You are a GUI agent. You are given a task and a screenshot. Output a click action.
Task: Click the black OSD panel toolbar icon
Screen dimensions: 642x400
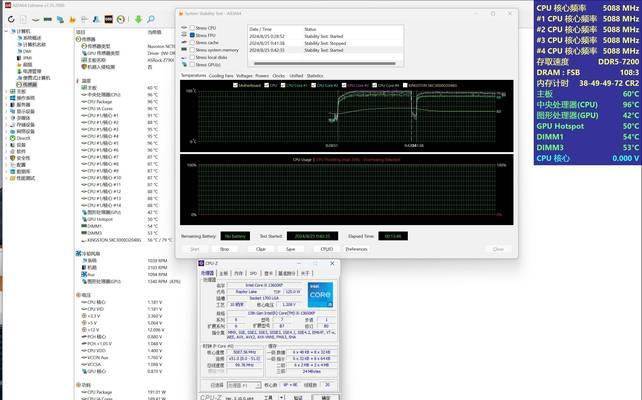(x=109, y=19)
